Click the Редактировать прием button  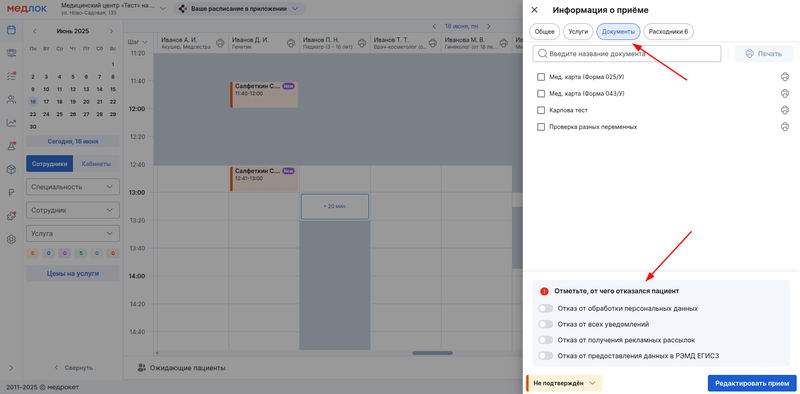pos(752,383)
